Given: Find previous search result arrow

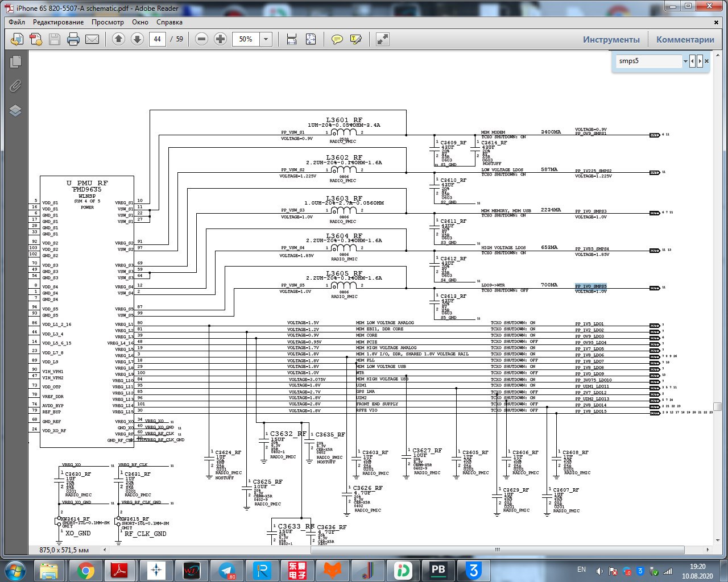Looking at the screenshot, I should click(x=693, y=61).
